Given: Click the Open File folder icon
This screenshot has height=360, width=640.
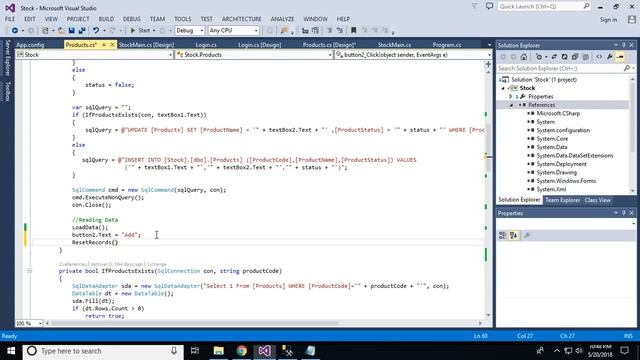Looking at the screenshot, I should (61, 31).
